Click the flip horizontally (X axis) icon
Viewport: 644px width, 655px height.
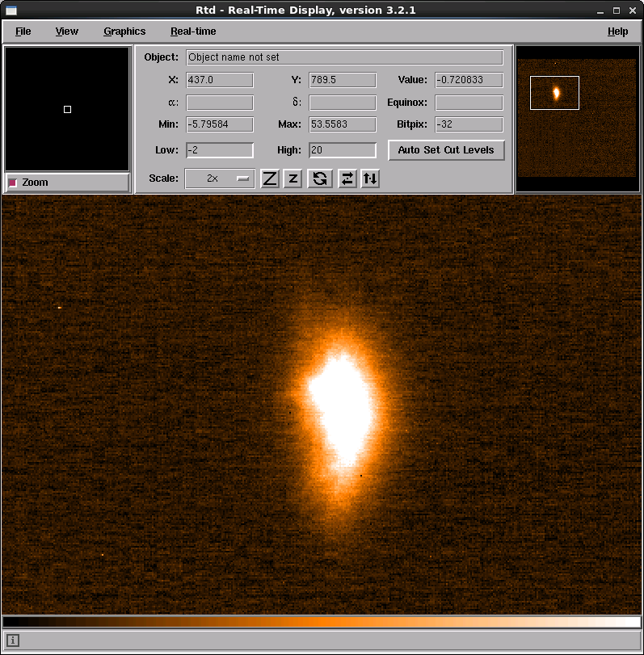347,178
